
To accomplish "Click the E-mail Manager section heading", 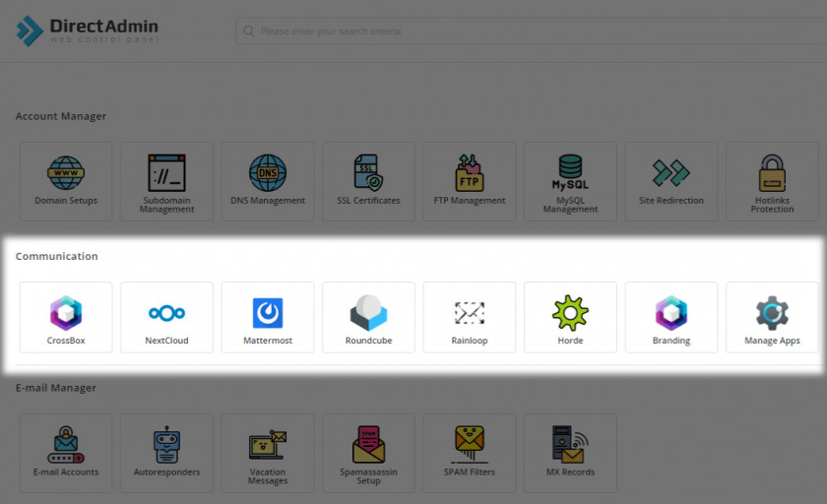I will 56,388.
